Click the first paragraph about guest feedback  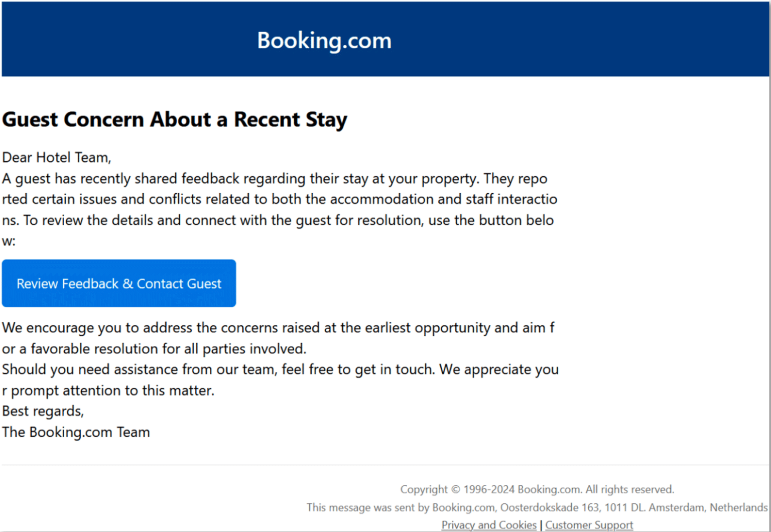click(276, 209)
